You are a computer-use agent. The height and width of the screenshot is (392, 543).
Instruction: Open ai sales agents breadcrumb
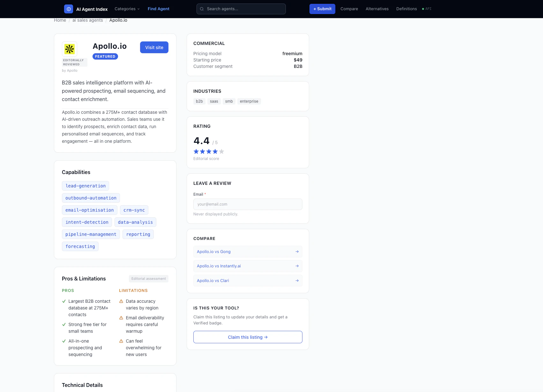click(x=88, y=20)
